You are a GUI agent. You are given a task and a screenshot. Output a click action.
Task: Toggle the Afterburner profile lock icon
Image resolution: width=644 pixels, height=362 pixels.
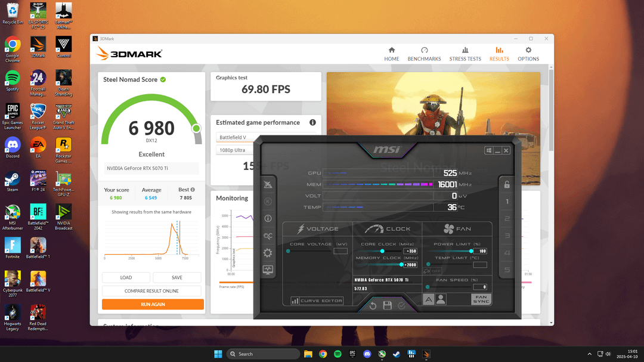(x=507, y=184)
